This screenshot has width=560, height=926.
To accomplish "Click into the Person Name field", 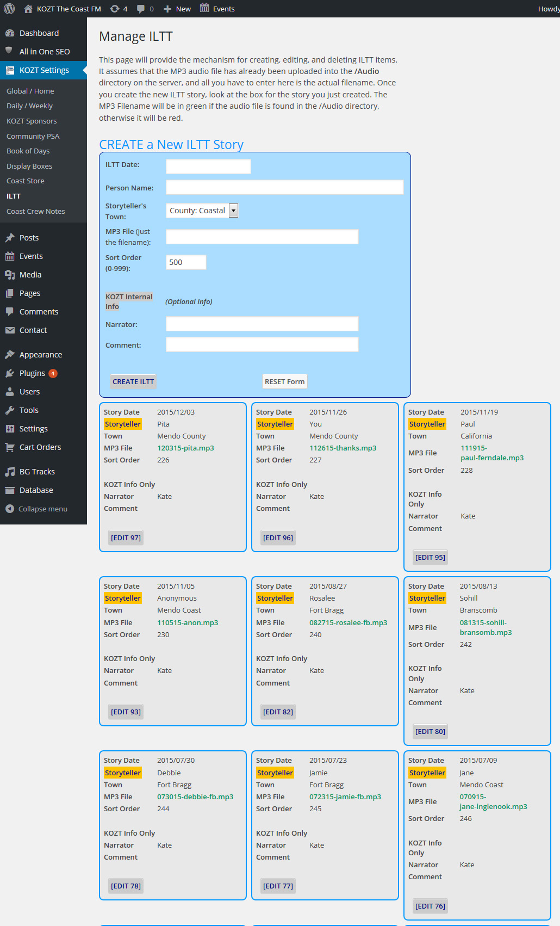I will click(x=284, y=187).
